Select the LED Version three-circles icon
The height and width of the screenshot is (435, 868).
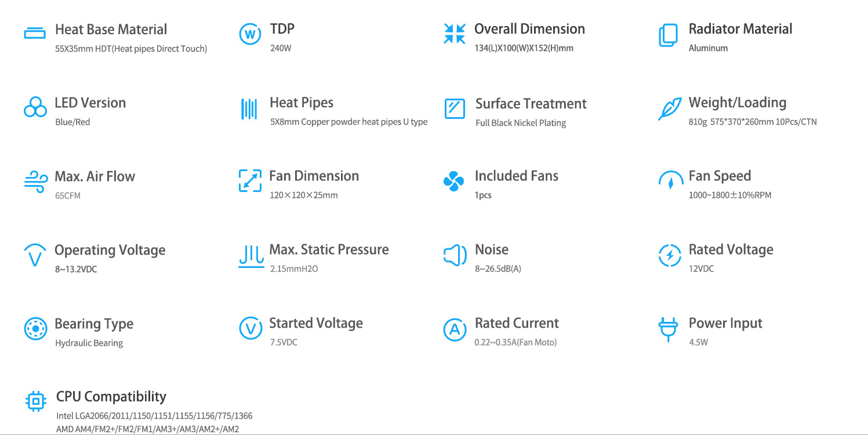[35, 107]
